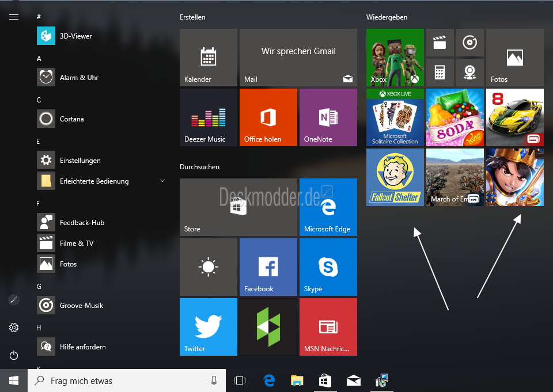Image resolution: width=553 pixels, height=392 pixels.
Task: Launch the Skype tile
Action: (x=328, y=267)
